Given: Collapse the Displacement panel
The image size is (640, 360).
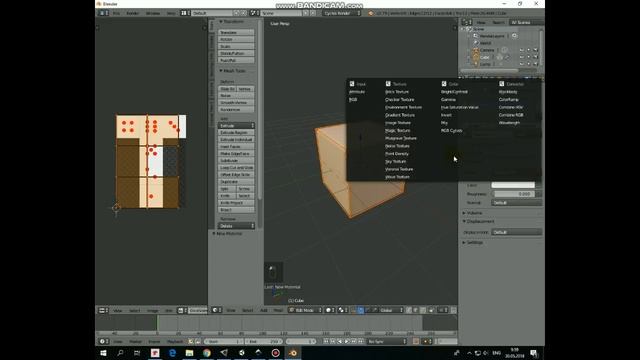Looking at the screenshot, I should [478, 221].
